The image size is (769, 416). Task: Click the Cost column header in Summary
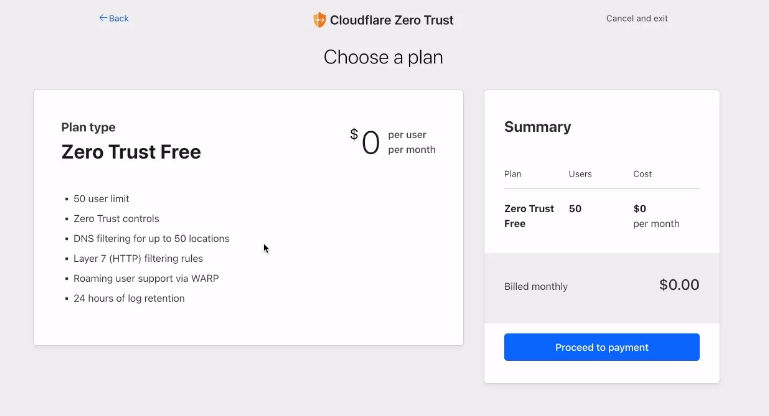(x=642, y=174)
